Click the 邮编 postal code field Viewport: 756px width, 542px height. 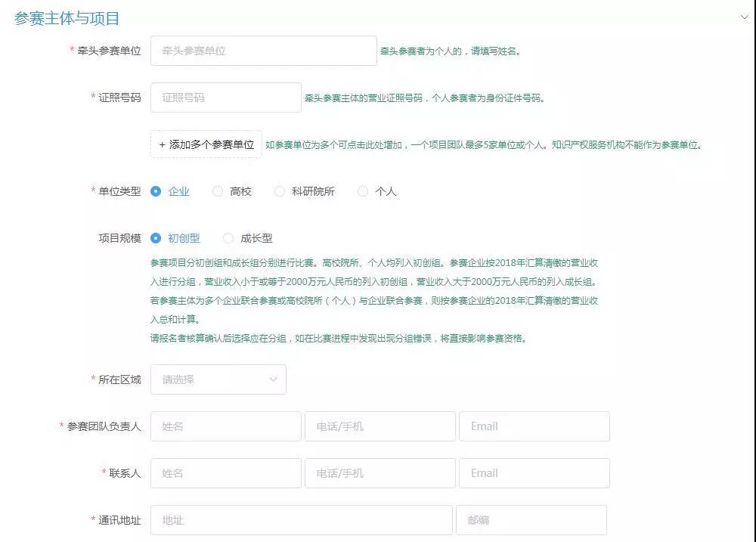(x=531, y=519)
